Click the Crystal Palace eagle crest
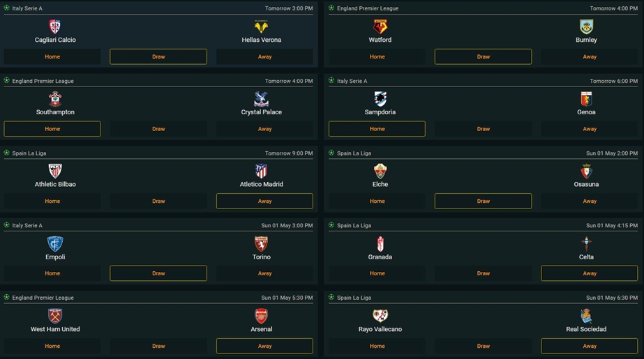Viewport: 644px width, 359px height. point(261,99)
